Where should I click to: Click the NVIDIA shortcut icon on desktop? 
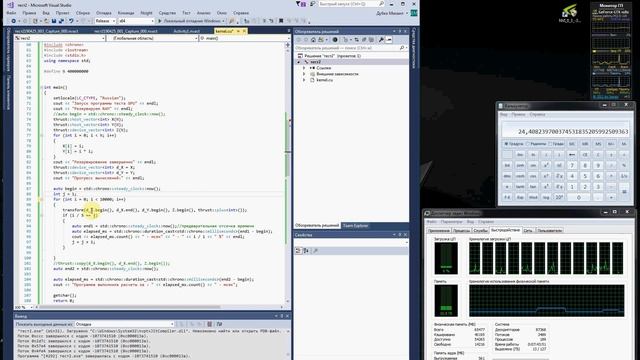[x=569, y=12]
